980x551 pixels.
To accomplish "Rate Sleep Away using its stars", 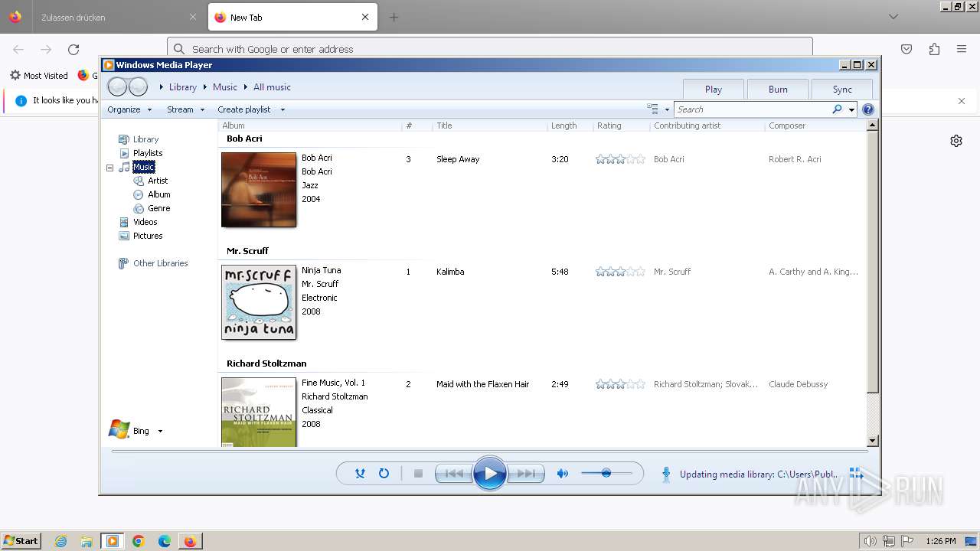I will pos(621,159).
